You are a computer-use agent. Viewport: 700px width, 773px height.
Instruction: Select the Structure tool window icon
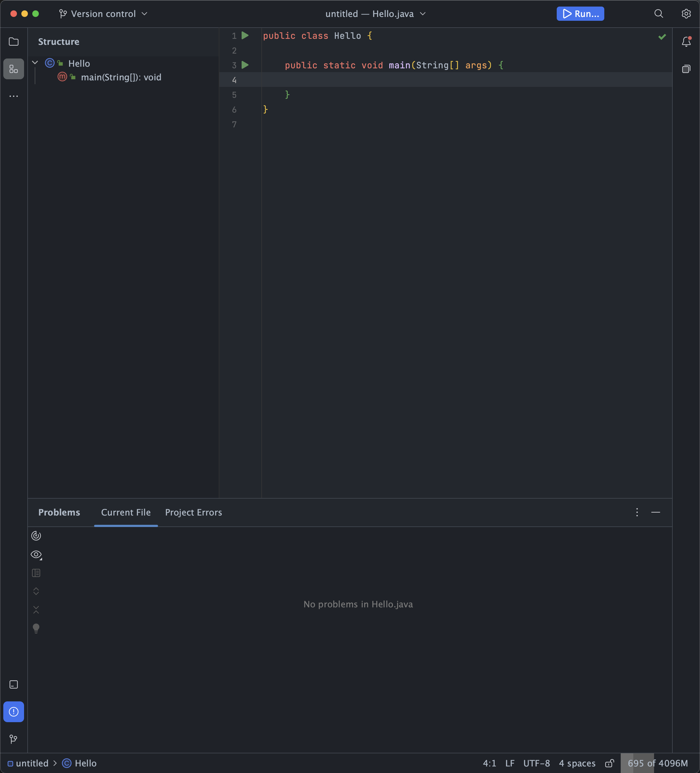pyautogui.click(x=14, y=69)
